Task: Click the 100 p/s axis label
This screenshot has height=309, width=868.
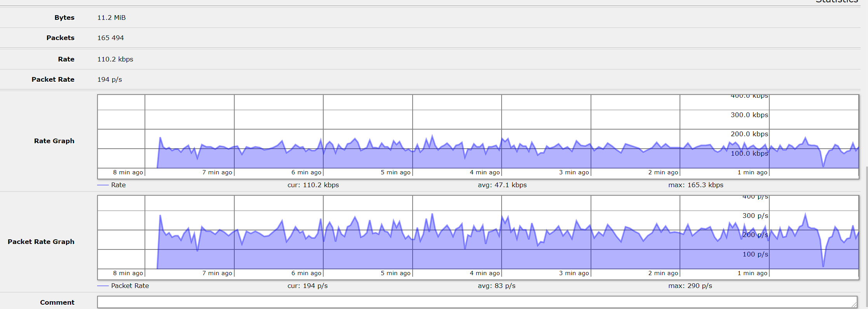Action: [755, 254]
